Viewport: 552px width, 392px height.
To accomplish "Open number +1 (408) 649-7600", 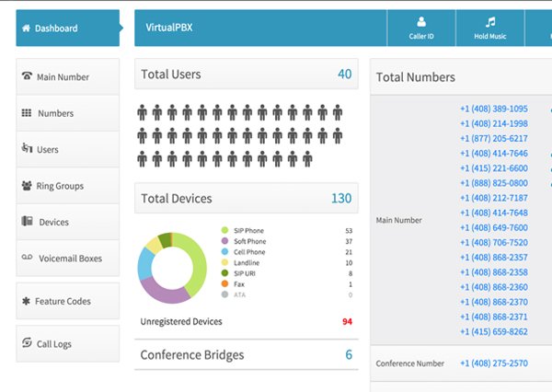I will 494,227.
